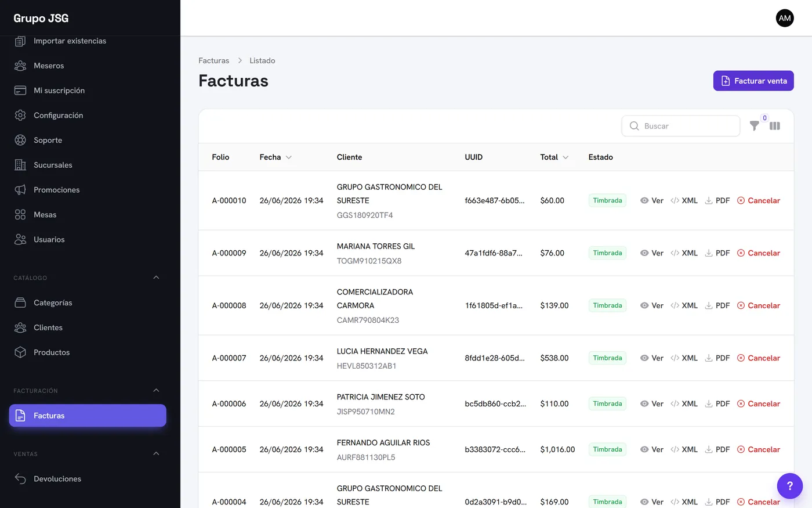
Task: Open Mi suscripción card icon
Action: (x=20, y=91)
